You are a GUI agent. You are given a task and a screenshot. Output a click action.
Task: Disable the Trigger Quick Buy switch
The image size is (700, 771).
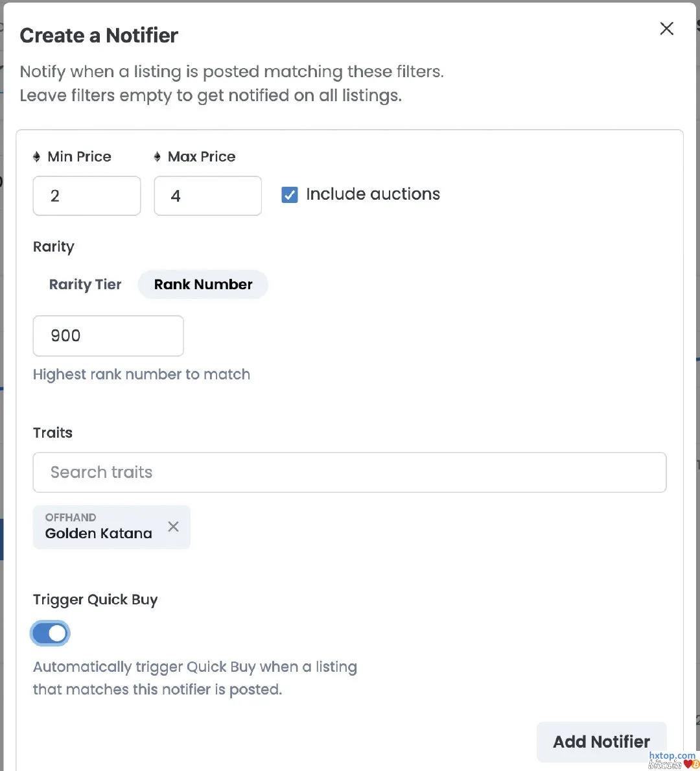tap(50, 634)
